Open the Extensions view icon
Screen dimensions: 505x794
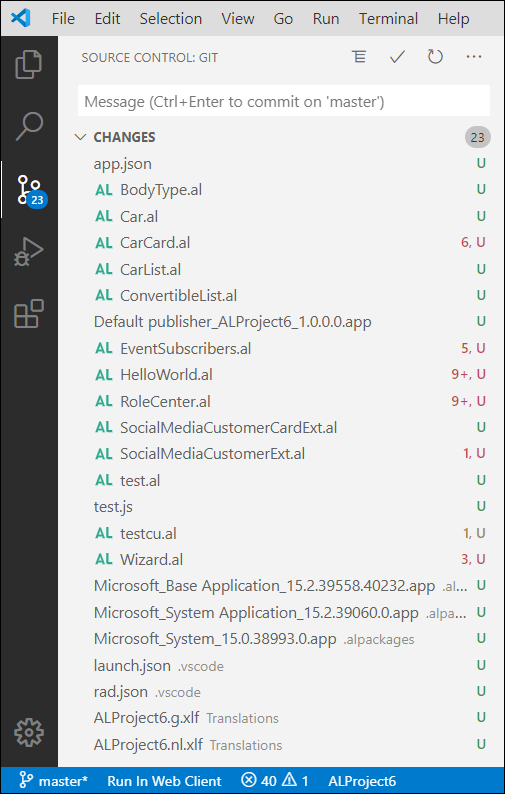click(29, 313)
